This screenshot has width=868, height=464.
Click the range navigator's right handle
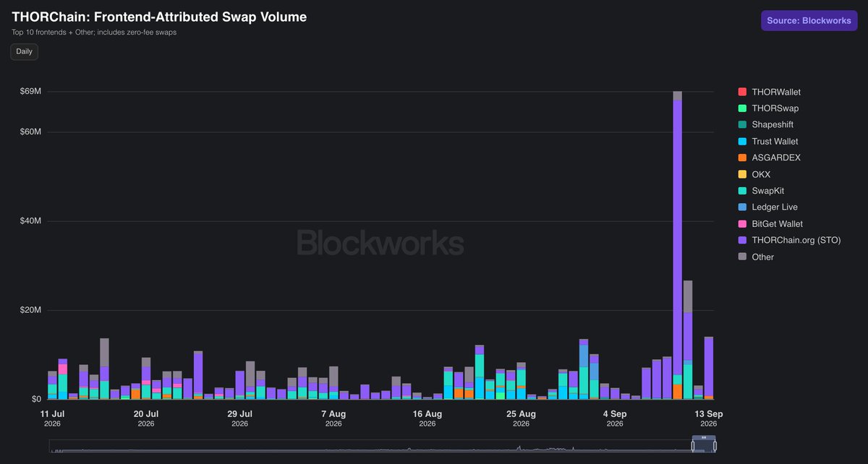714,446
